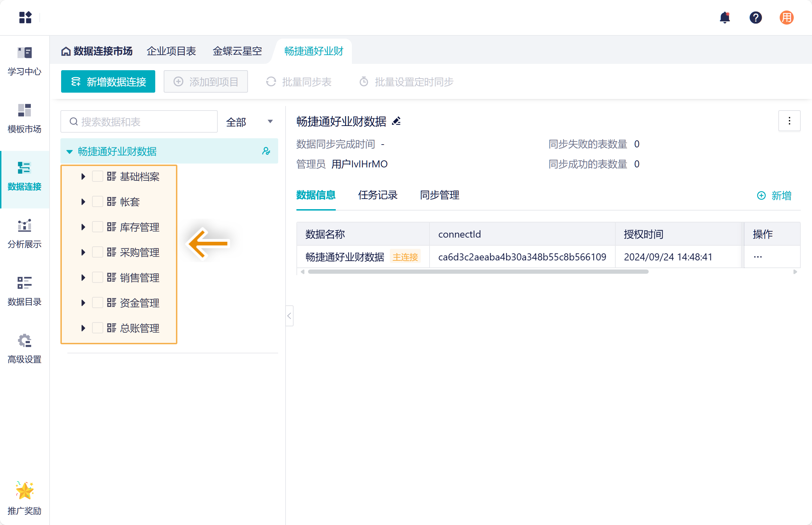Switch to the 任务记录 tab

coord(378,195)
